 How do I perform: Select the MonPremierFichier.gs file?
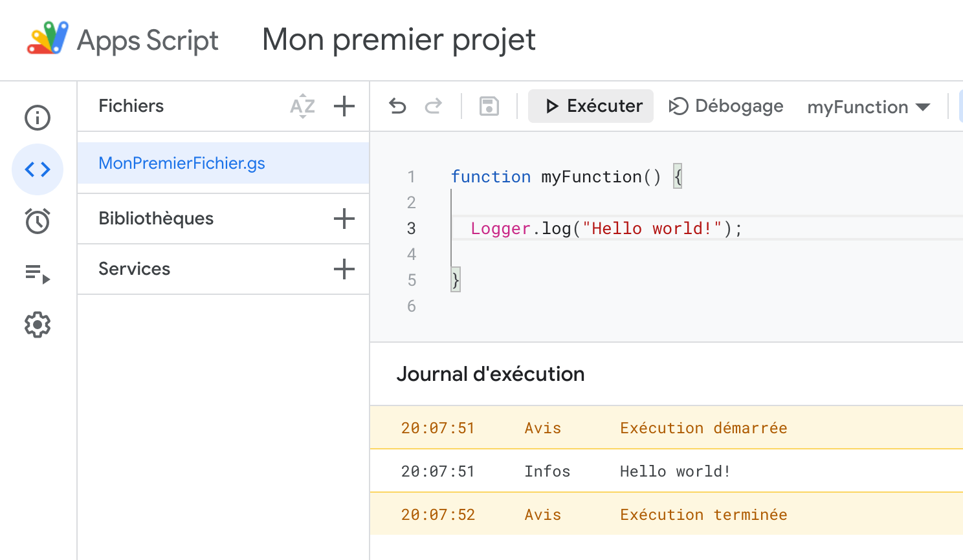223,163
